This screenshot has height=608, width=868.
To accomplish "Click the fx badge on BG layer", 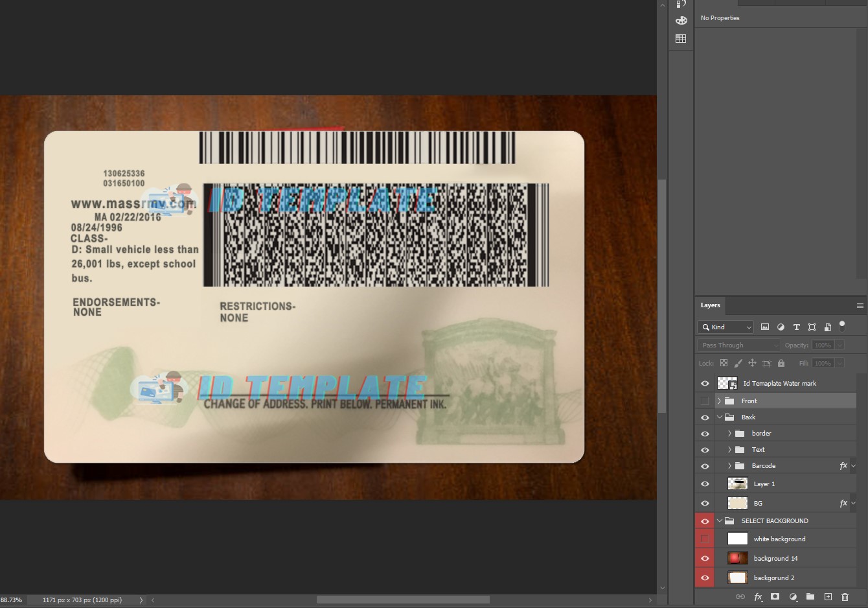I will coord(843,503).
